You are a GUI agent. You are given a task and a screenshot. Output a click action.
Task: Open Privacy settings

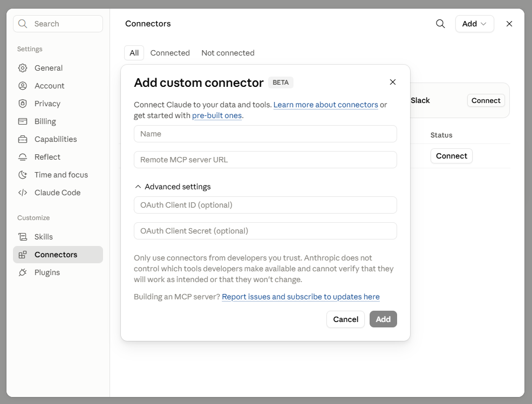point(58,104)
